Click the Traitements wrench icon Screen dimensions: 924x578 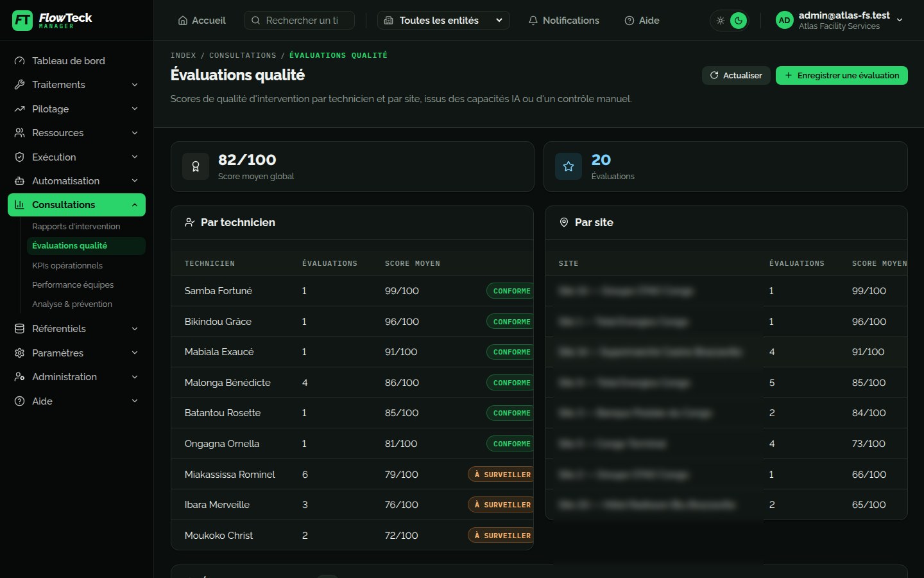coord(19,85)
